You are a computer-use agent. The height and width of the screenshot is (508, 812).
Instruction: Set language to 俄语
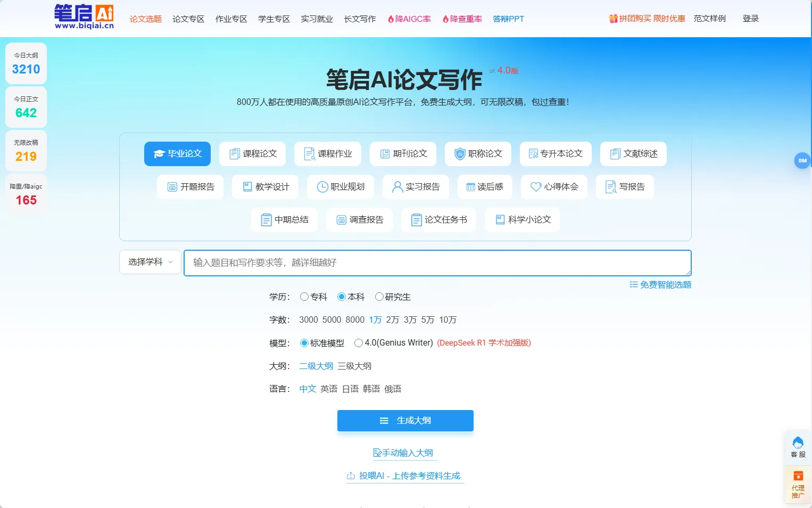click(x=393, y=389)
